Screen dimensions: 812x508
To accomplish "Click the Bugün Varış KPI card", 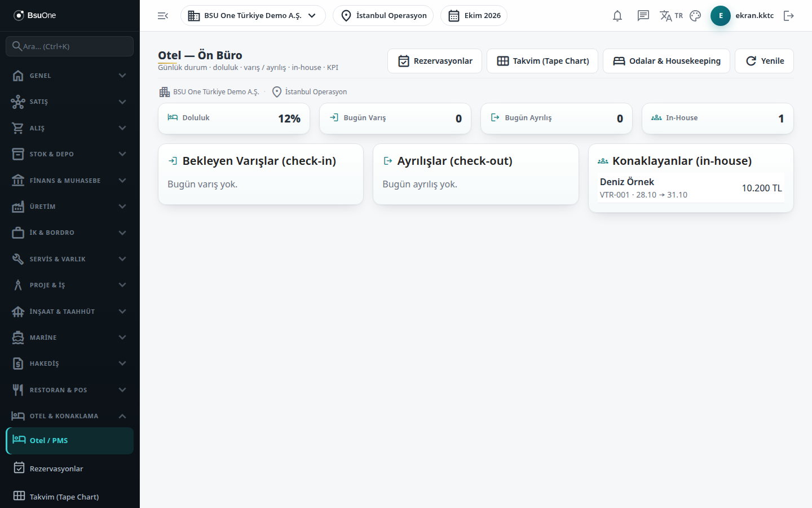I will coord(395,119).
